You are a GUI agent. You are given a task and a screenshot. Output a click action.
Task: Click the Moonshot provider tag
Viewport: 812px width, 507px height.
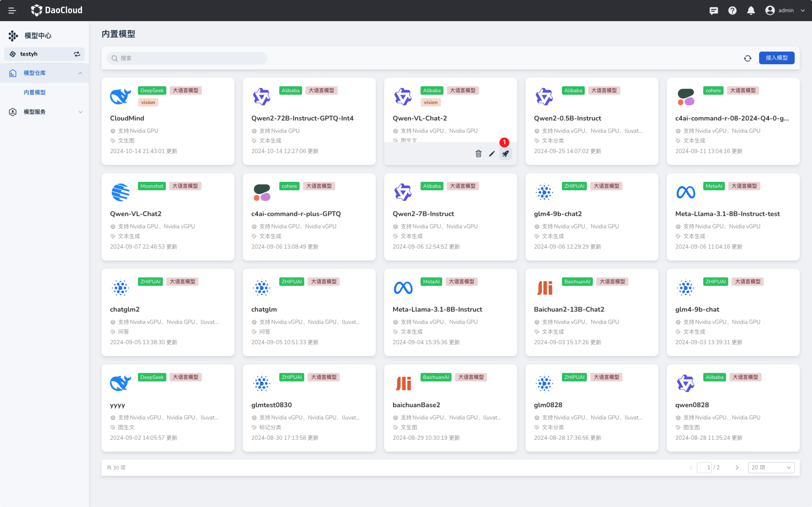[151, 186]
